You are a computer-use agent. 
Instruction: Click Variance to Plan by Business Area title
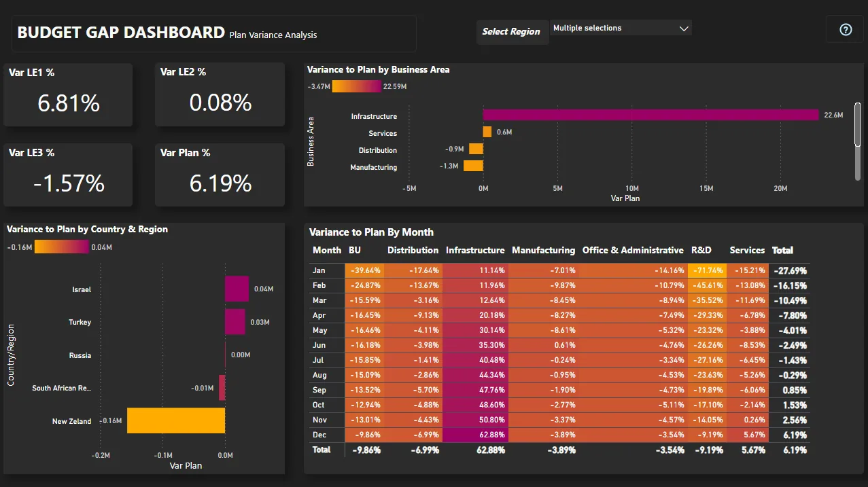tap(378, 69)
